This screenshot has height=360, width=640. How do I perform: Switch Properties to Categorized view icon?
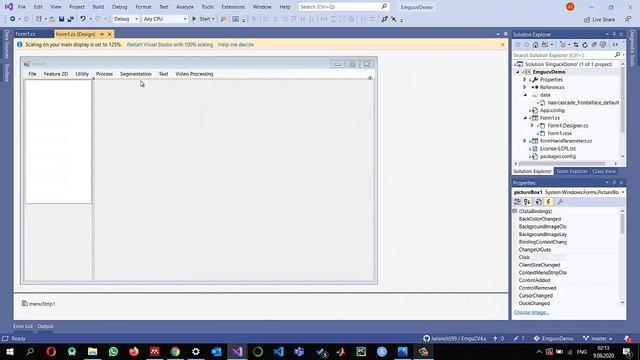(x=518, y=202)
